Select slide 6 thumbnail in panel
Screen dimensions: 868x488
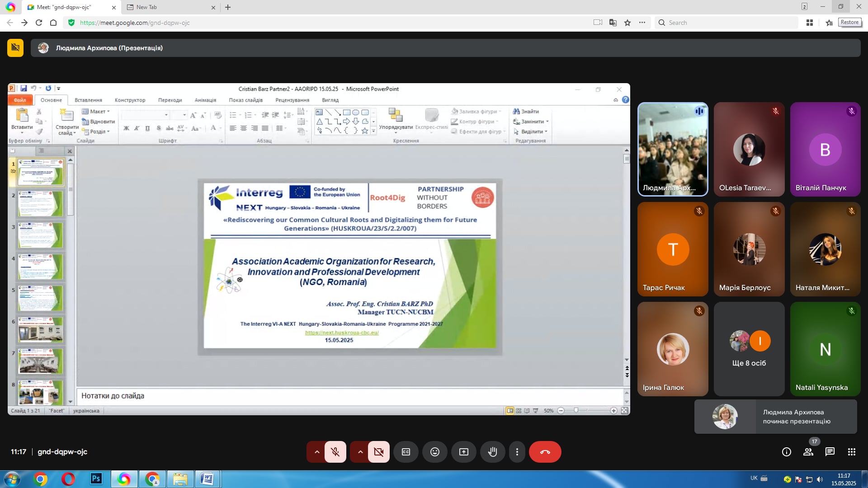click(41, 329)
